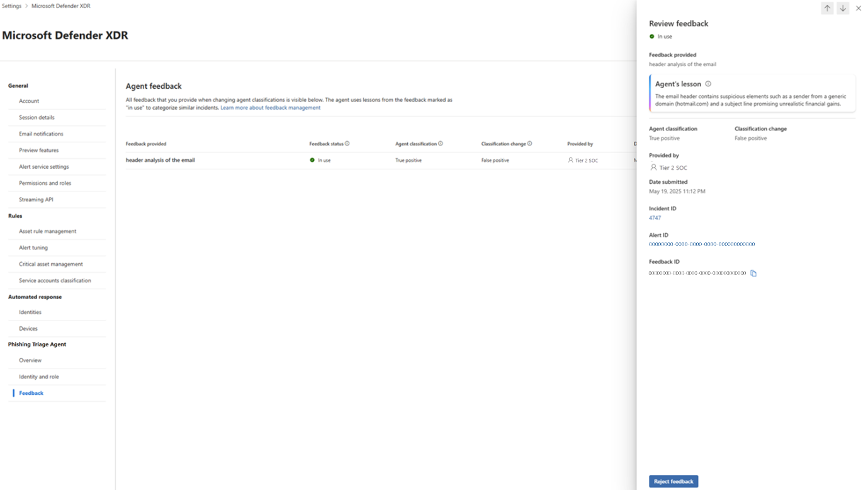Open incident 4747 link
Screen dimensions: 868x490
click(655, 218)
